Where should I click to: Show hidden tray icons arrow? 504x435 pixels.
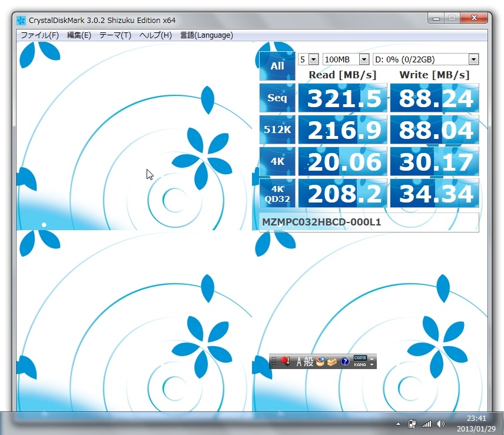point(399,424)
